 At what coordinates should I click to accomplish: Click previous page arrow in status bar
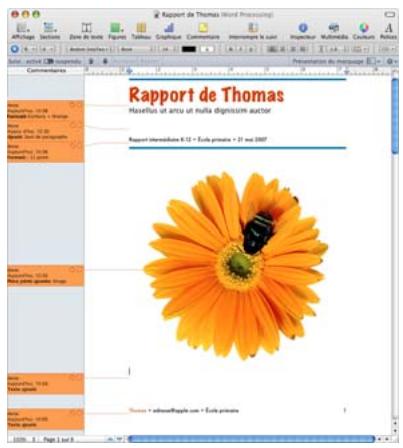pyautogui.click(x=110, y=439)
